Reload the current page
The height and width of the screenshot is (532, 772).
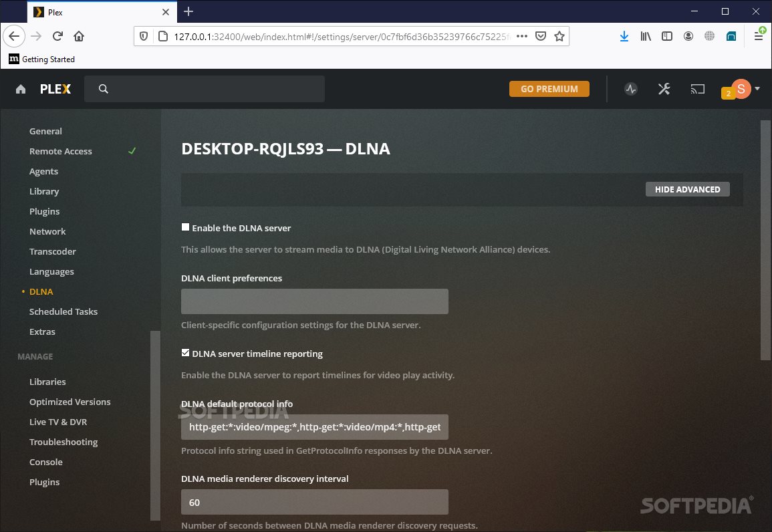[x=57, y=36]
